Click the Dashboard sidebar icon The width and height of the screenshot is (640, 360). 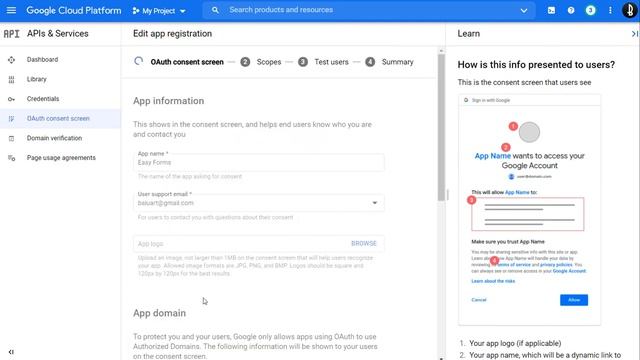coord(11,60)
